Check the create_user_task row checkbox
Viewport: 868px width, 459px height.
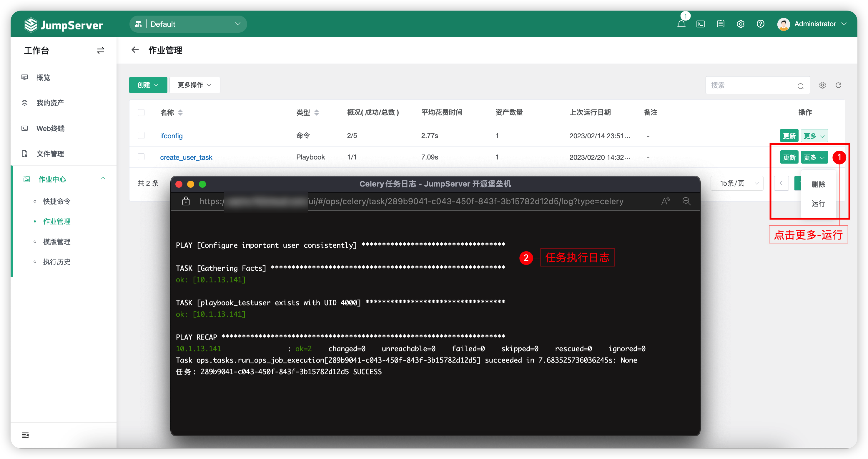(x=141, y=157)
